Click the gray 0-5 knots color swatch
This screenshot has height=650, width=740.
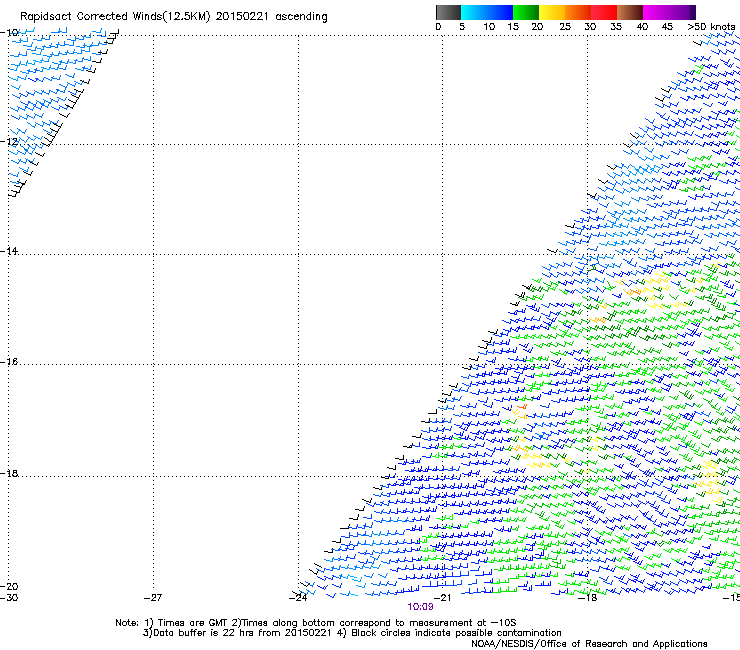point(448,12)
